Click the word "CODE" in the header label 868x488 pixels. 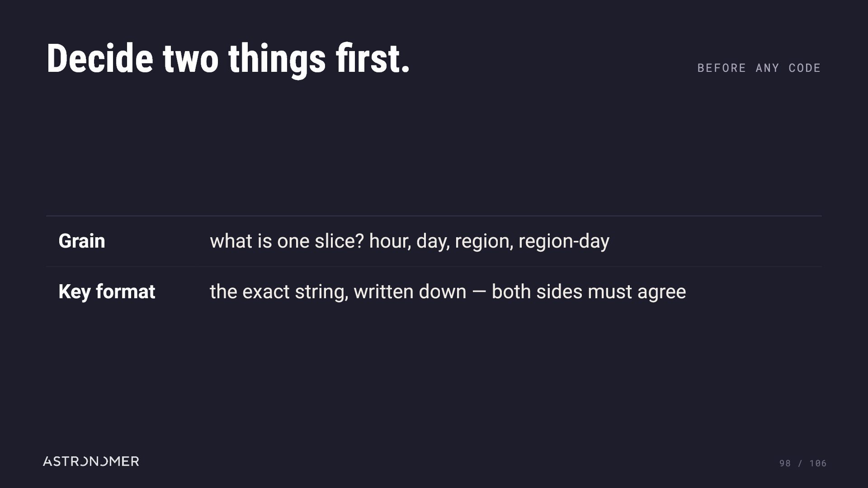coord(805,68)
